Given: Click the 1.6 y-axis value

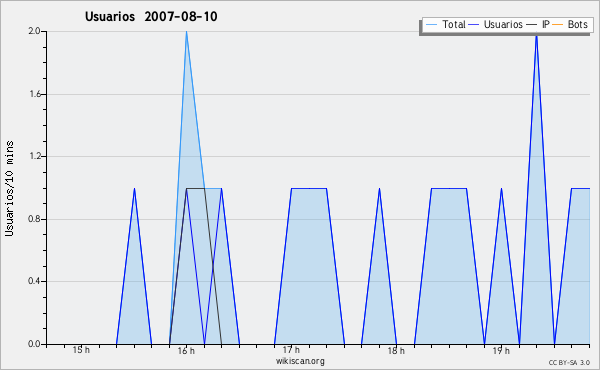Looking at the screenshot, I should pos(35,94).
